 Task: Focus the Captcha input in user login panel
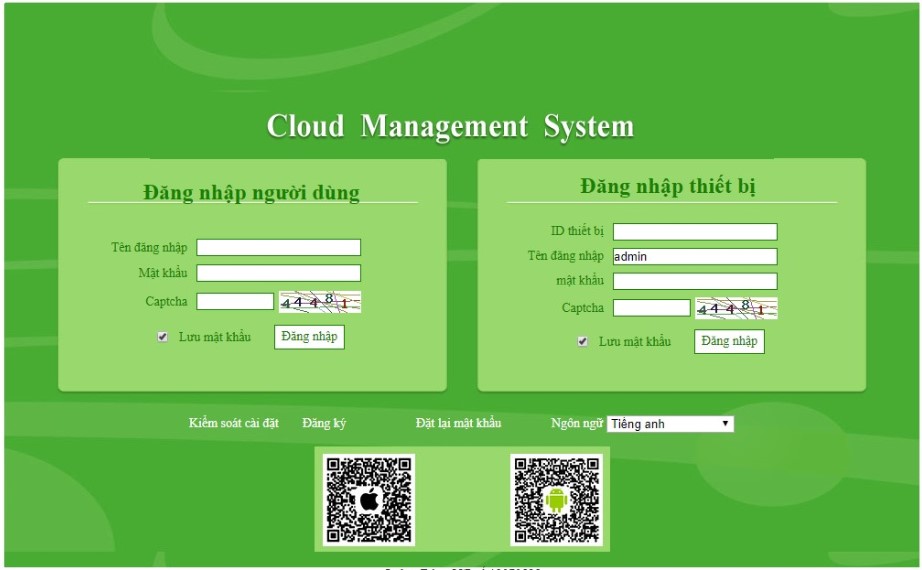tap(235, 301)
